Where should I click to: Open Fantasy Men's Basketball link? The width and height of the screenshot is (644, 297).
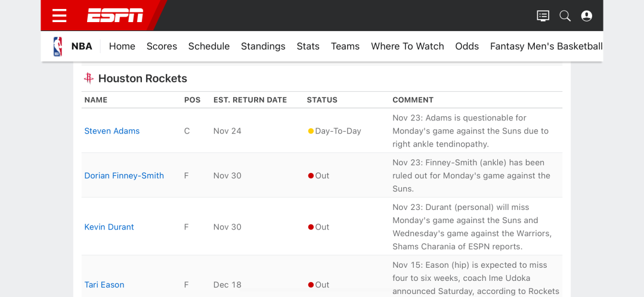tap(546, 47)
